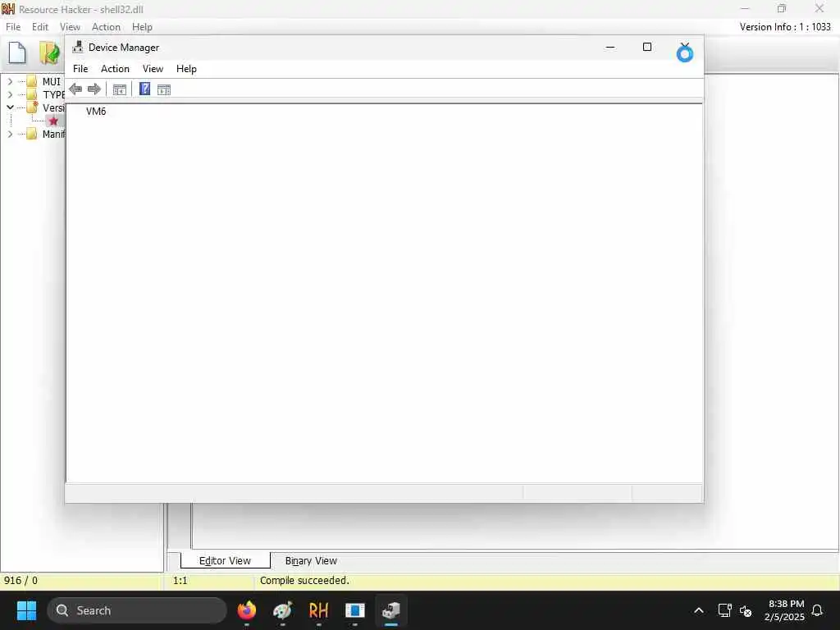Click Device Manager title bar icon
This screenshot has height=630, width=840.
coord(78,47)
